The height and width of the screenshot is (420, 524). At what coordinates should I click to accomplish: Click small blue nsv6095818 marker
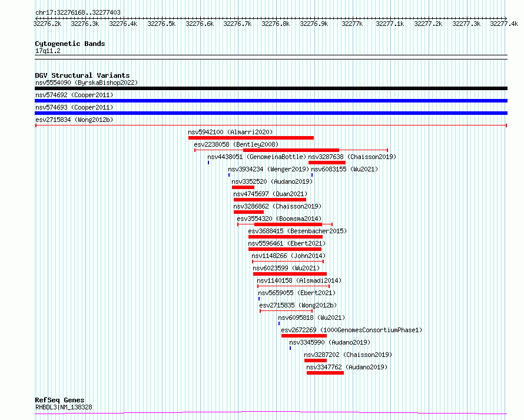click(279, 323)
